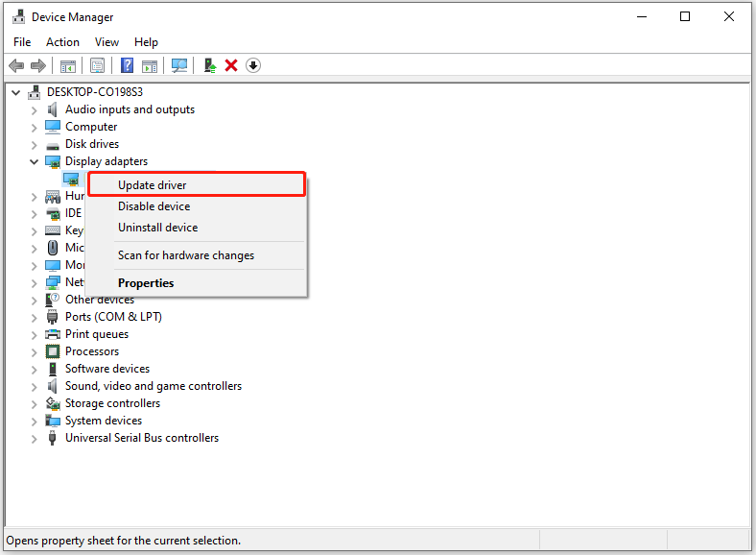Expand the Computer category

pos(34,128)
